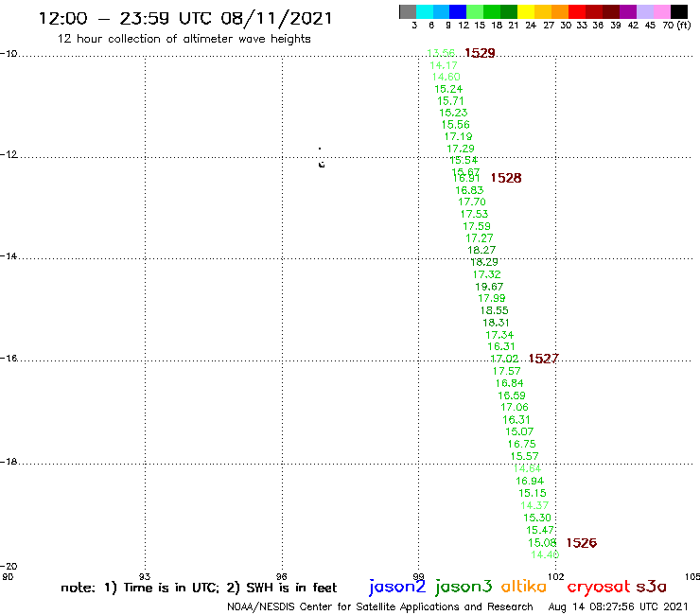Click the lavender swatch in the color scale

tap(644, 11)
